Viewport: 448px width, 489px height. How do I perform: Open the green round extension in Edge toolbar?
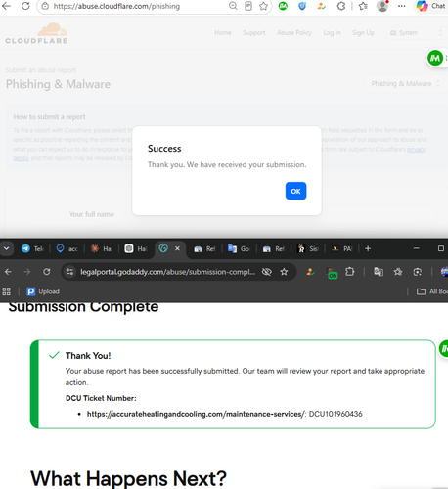point(283,6)
